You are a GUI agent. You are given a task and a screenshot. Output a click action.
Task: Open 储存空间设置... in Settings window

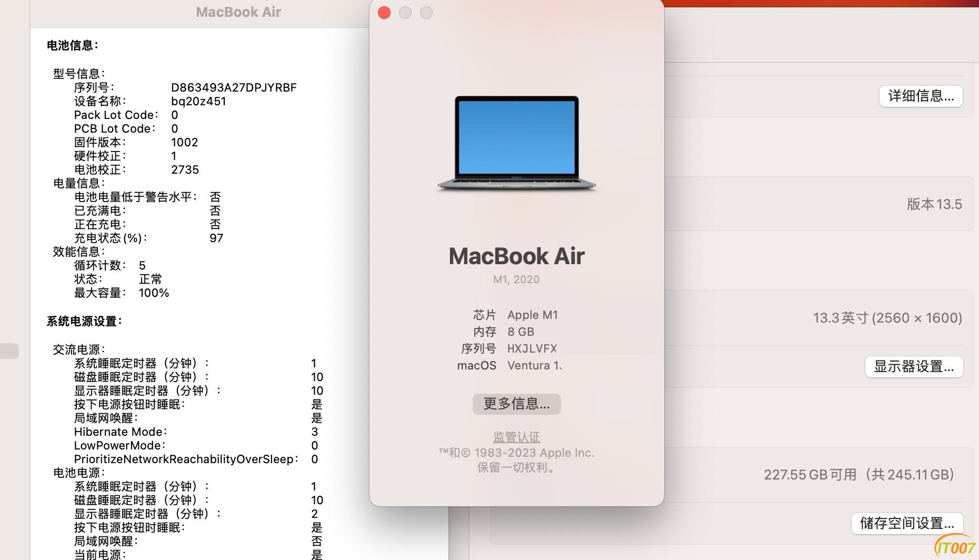point(907,524)
